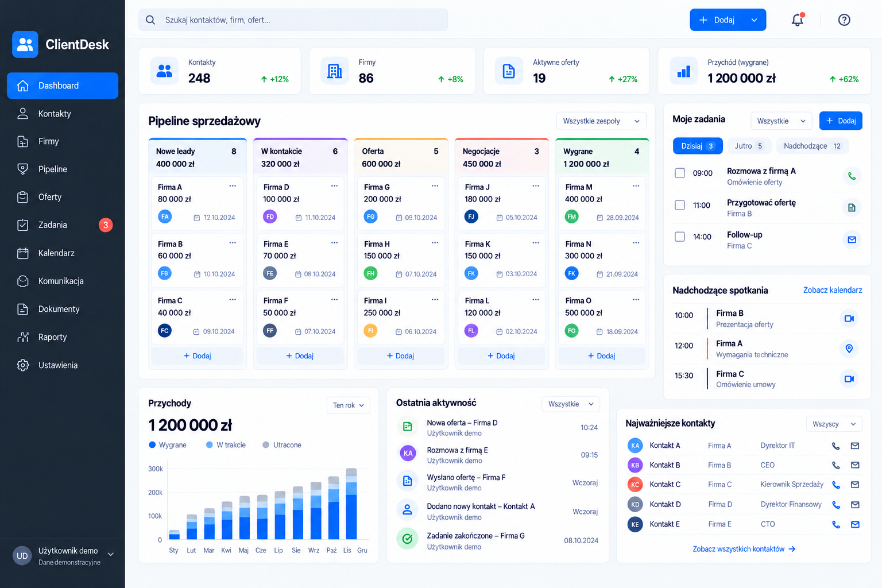Call Kontakt D via phone icon
The height and width of the screenshot is (588, 882).
836,505
